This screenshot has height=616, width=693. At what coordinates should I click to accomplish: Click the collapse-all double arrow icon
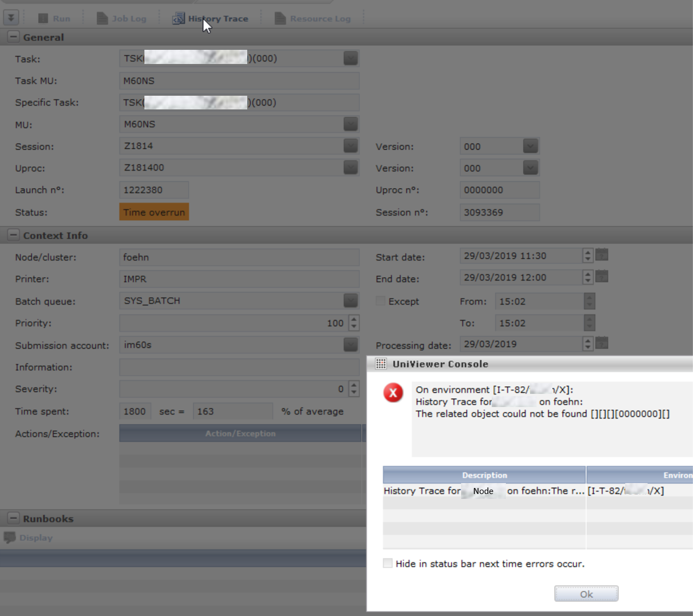coord(11,18)
